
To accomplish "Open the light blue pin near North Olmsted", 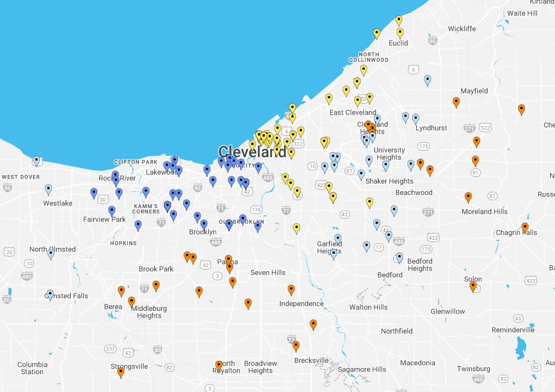I will point(51,254).
